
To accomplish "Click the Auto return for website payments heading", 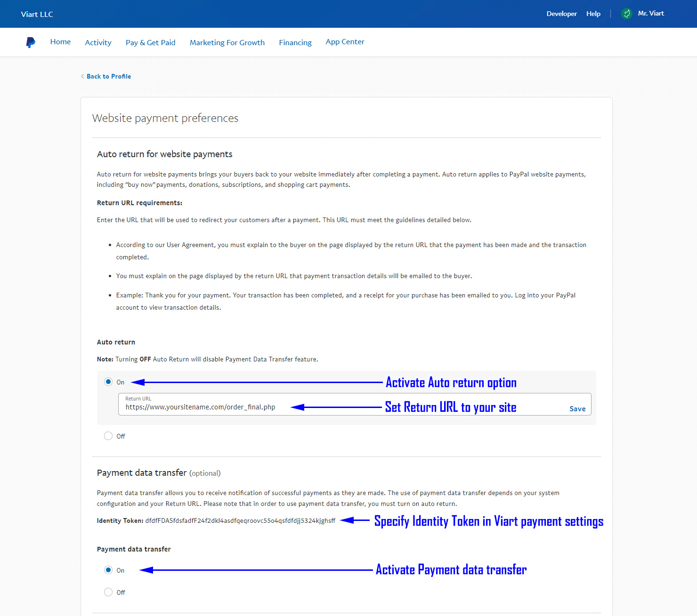I will (164, 154).
